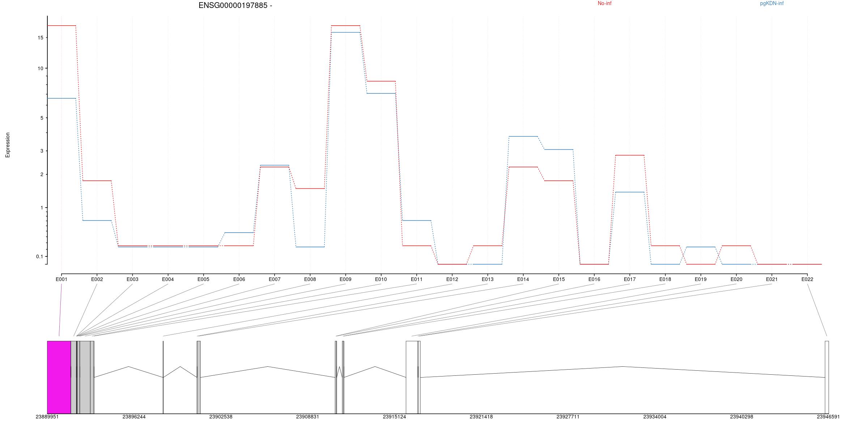Screen dimensions: 868x434
Task: Click the red E017 expression segment
Action: 630,155
